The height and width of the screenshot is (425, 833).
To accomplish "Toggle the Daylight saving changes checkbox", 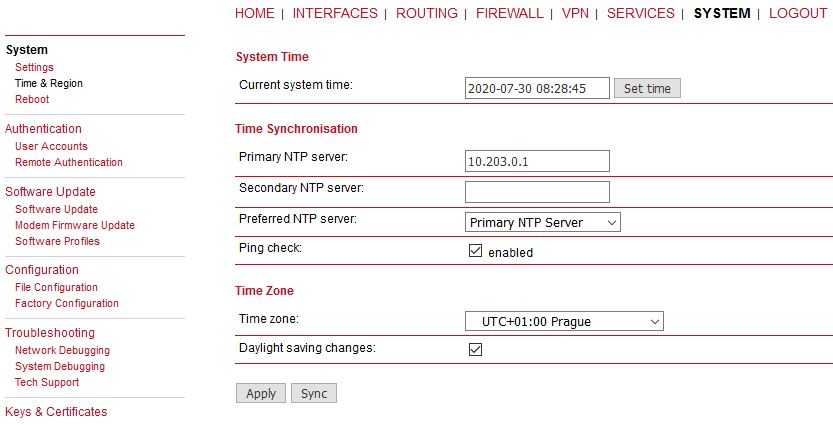I will pyautogui.click(x=476, y=349).
